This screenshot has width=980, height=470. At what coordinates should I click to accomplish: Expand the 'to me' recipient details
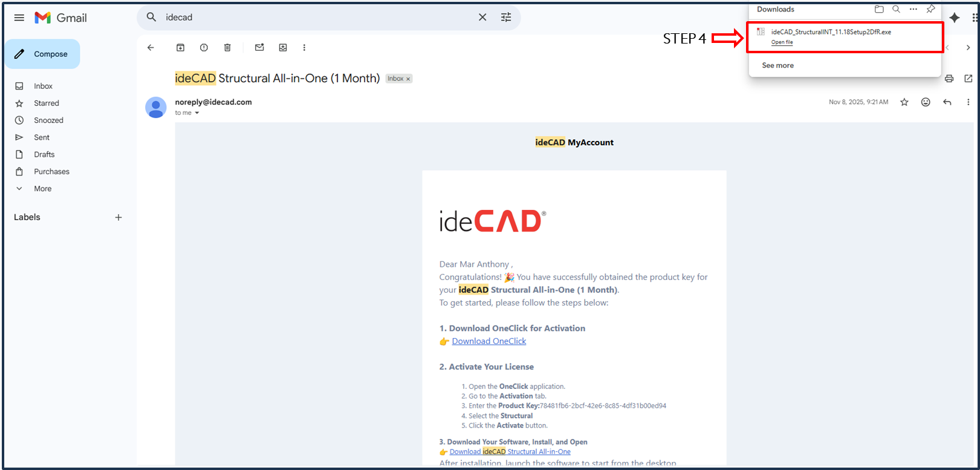197,113
